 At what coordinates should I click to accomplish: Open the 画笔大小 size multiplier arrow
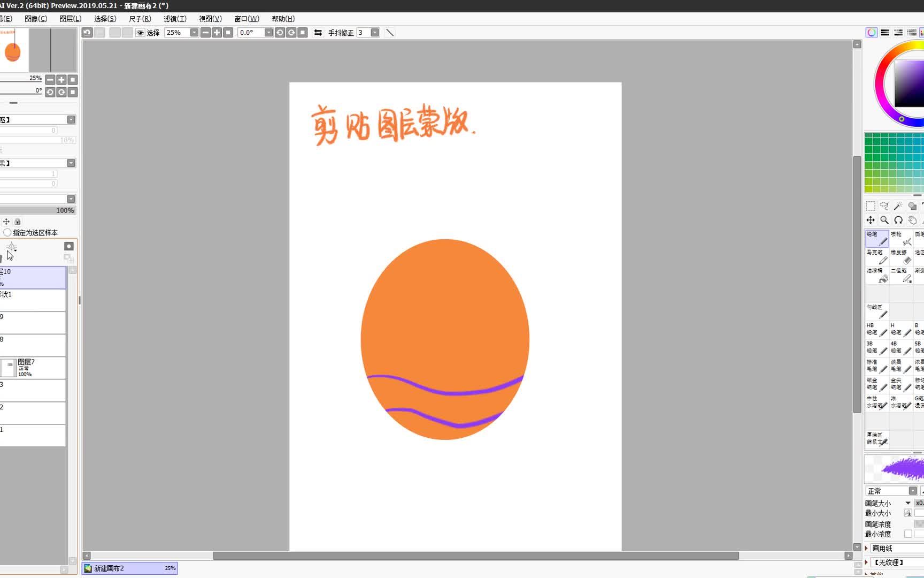point(908,503)
